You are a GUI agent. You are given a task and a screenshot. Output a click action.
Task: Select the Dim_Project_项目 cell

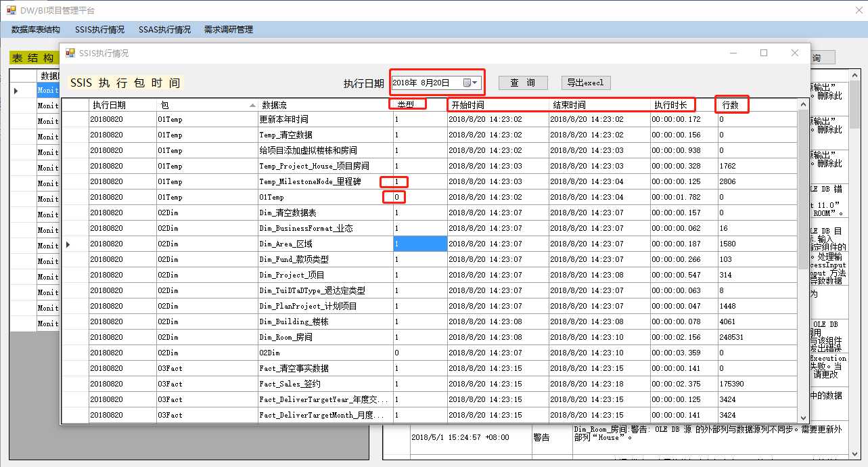(x=325, y=275)
